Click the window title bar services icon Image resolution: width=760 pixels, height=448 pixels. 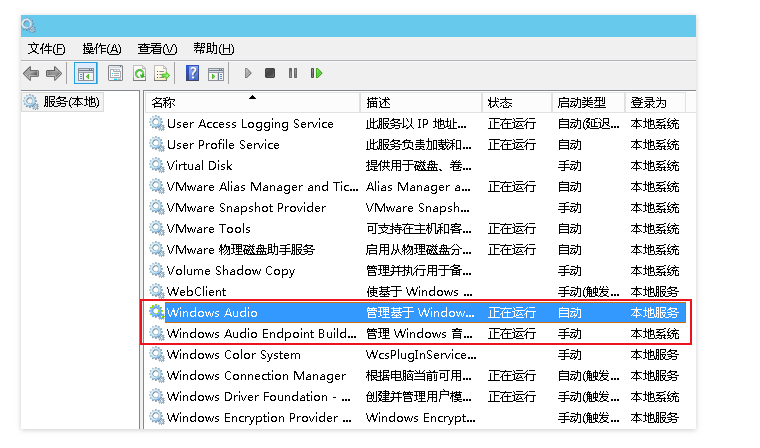coord(29,25)
